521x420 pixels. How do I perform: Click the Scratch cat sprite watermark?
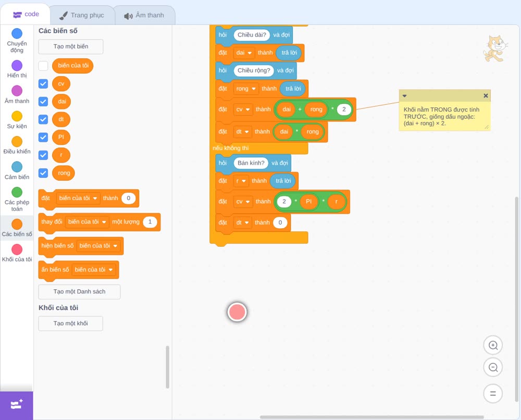pyautogui.click(x=495, y=49)
